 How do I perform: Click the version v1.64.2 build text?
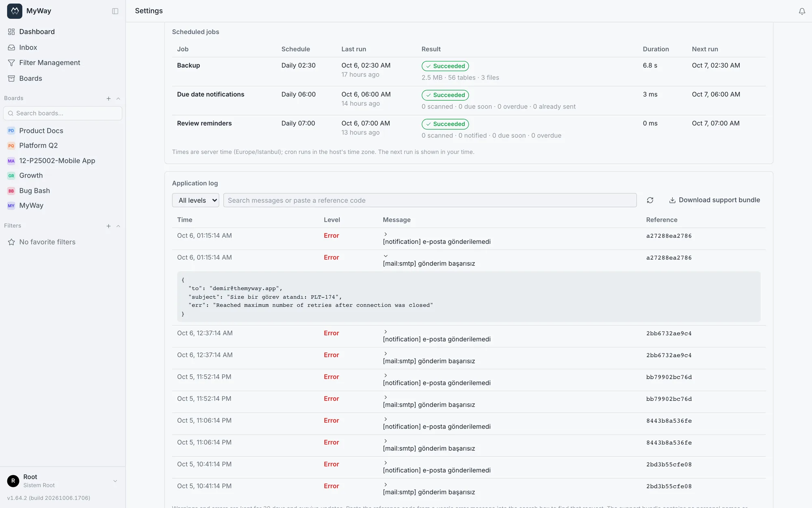49,498
